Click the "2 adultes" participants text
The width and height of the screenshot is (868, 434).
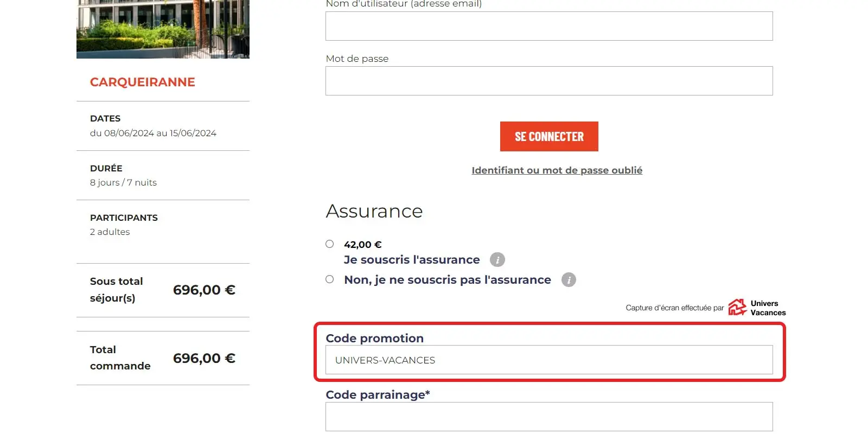[110, 232]
